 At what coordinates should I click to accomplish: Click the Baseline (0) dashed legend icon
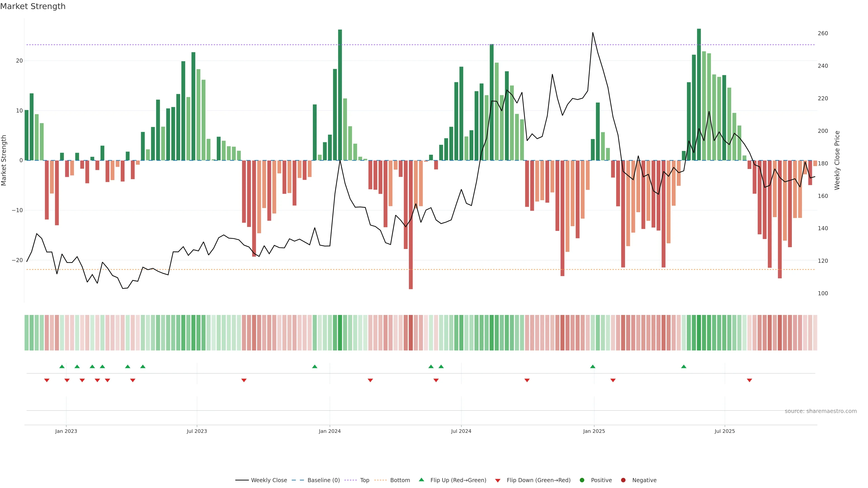tap(297, 480)
